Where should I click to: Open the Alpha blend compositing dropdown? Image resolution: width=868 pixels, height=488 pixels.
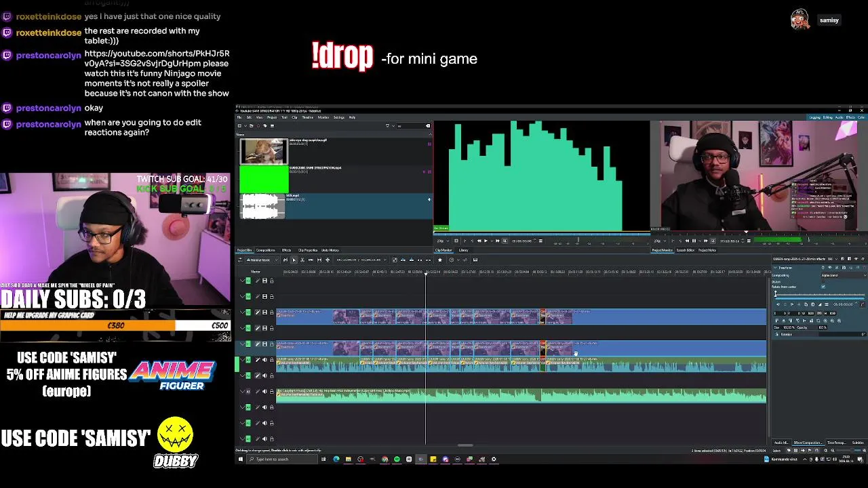pos(844,275)
